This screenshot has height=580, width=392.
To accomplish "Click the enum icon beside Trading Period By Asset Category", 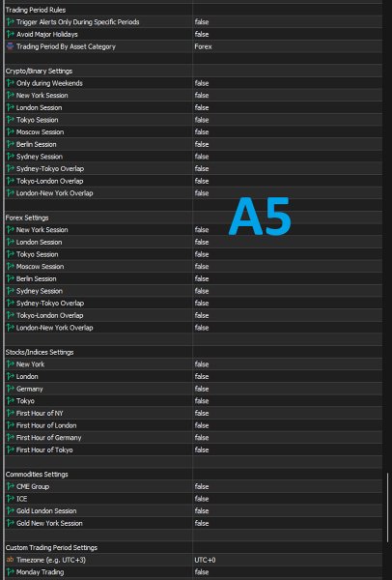I will pos(11,46).
